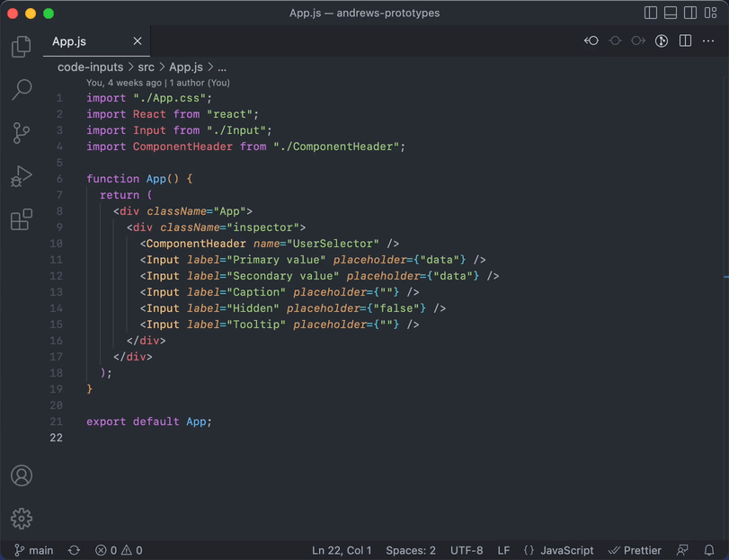Viewport: 729px width, 560px height.
Task: Click the Prettier status bar entry
Action: pos(636,549)
